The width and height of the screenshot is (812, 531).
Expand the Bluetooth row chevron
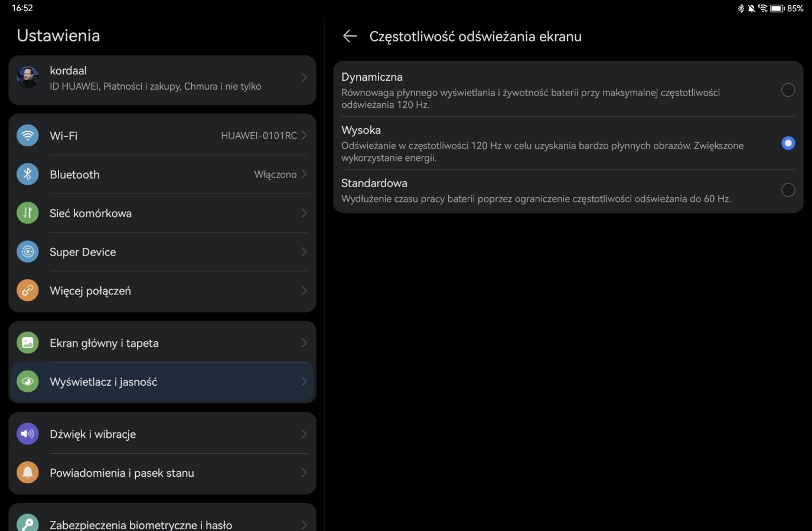(304, 174)
